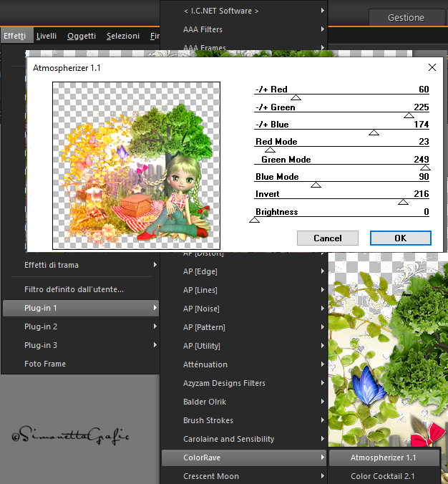This screenshot has height=484, width=448.
Task: Click the -/+ Red value 60
Action: click(x=424, y=89)
